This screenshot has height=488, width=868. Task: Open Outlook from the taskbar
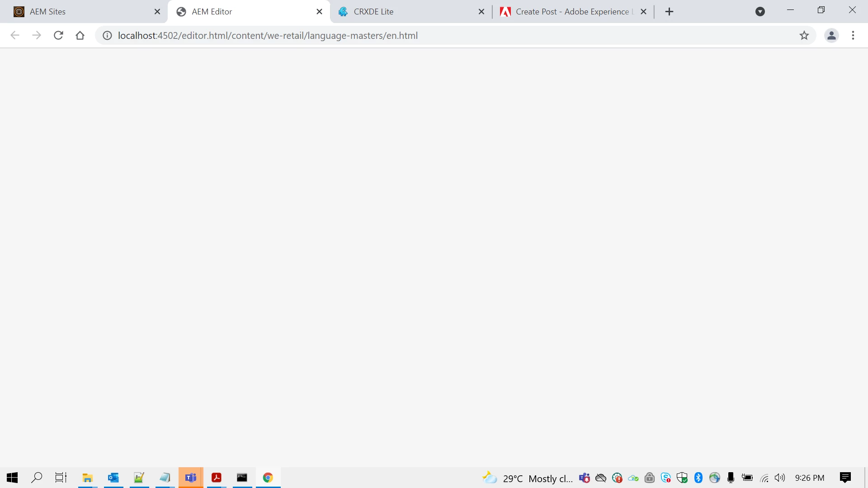pos(113,478)
